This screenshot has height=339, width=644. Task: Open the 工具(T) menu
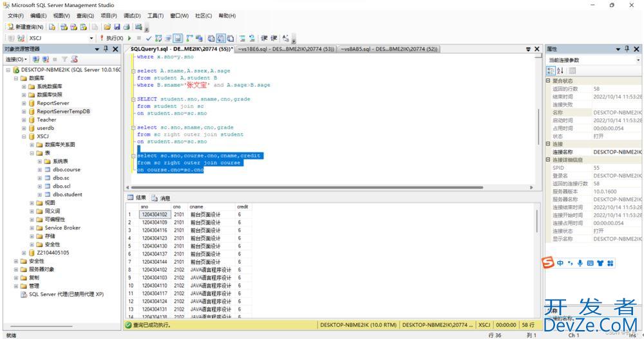coord(155,15)
